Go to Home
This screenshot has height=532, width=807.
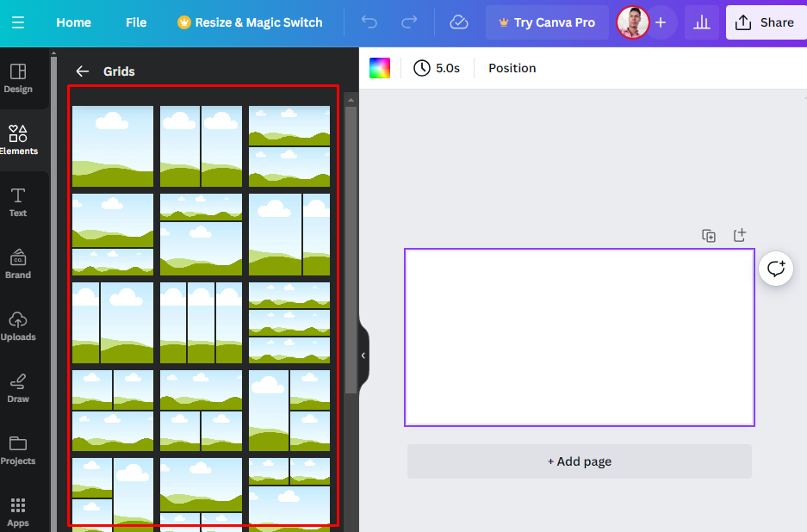(73, 22)
